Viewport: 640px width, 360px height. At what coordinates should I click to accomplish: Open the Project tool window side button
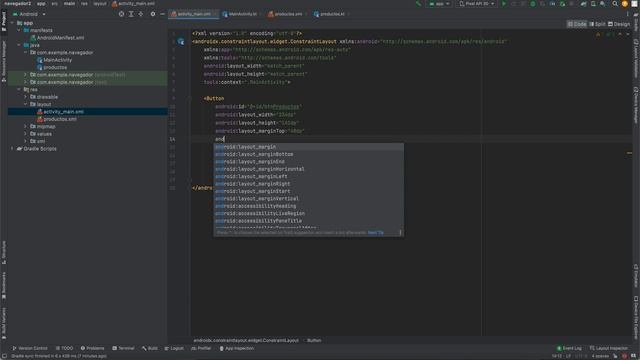pos(4,21)
